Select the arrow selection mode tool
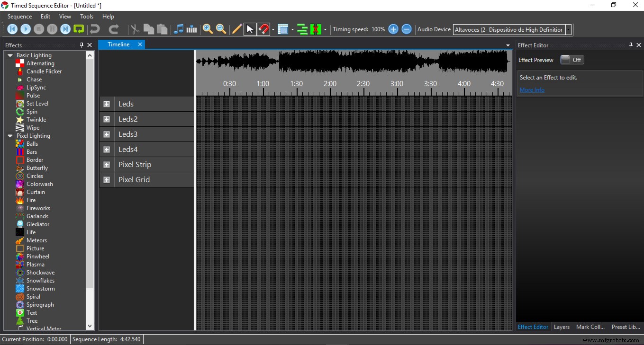Image resolution: width=644 pixels, height=345 pixels. tap(250, 29)
